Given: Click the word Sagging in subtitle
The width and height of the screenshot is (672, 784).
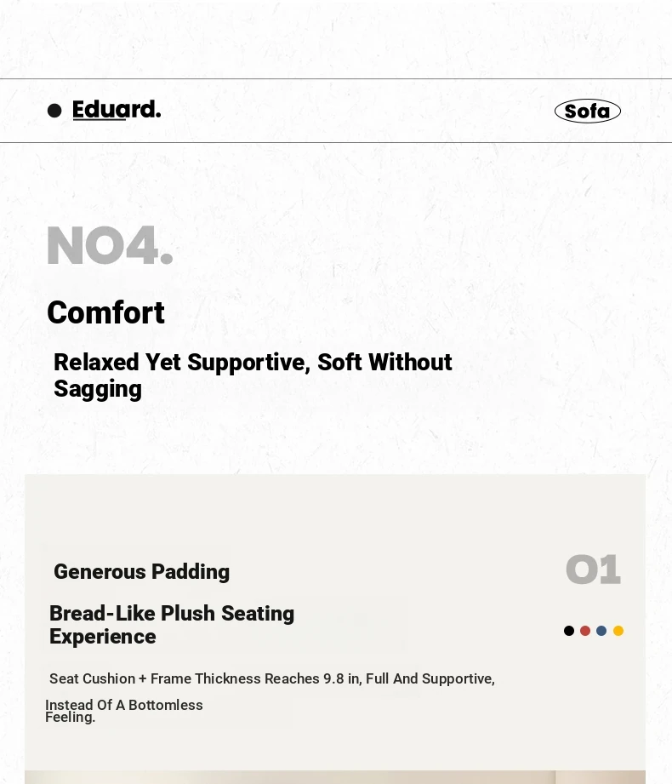Looking at the screenshot, I should click(x=98, y=389).
